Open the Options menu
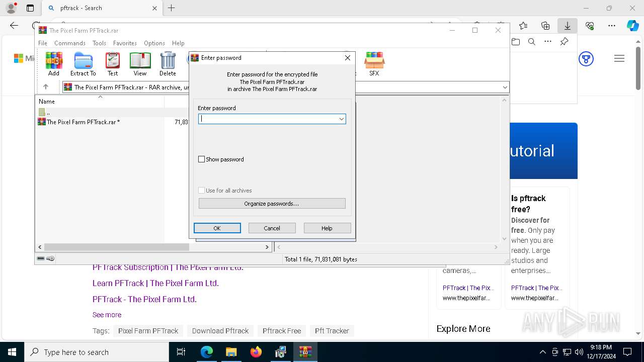 (x=154, y=43)
